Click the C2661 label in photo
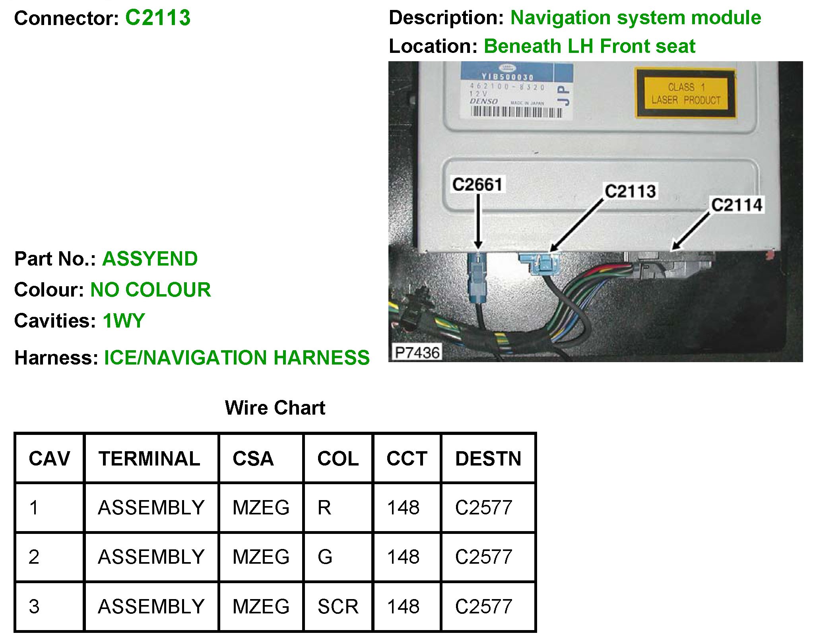This screenshot has height=644, width=813. 477,184
